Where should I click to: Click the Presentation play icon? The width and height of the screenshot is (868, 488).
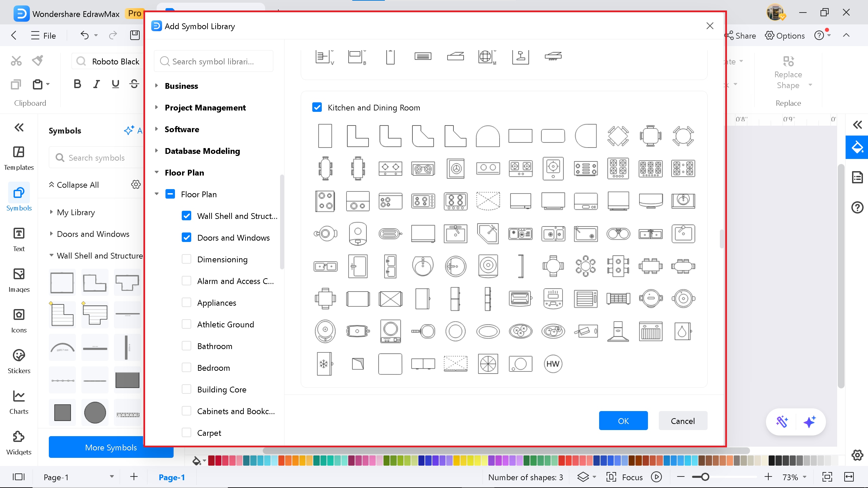point(656,477)
